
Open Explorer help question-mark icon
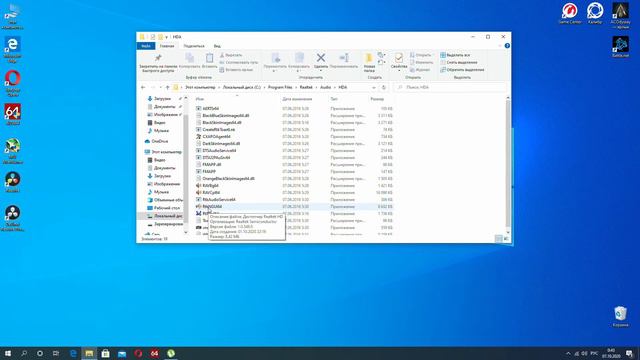[507, 46]
